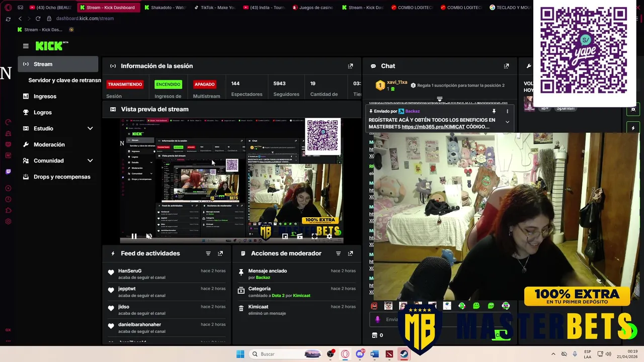Open jidso in activity feed
The image size is (644, 362).
[124, 307]
